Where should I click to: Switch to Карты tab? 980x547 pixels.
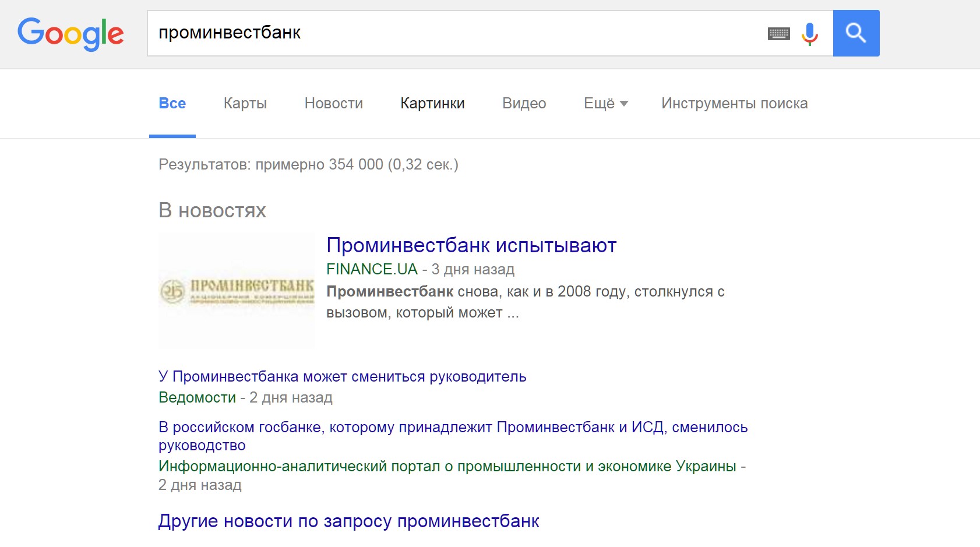[245, 103]
